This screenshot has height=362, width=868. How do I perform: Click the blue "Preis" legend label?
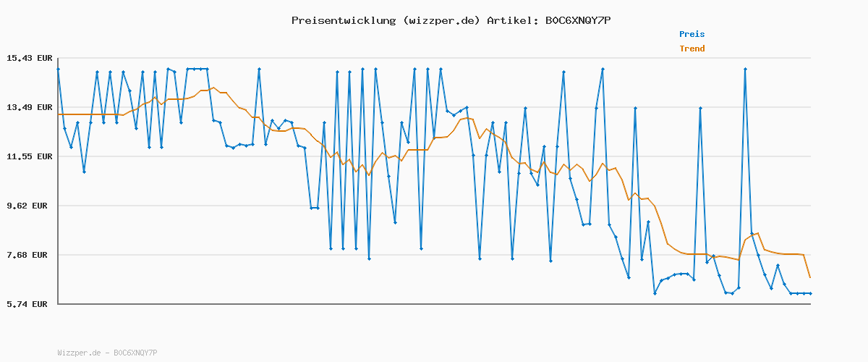tap(692, 34)
